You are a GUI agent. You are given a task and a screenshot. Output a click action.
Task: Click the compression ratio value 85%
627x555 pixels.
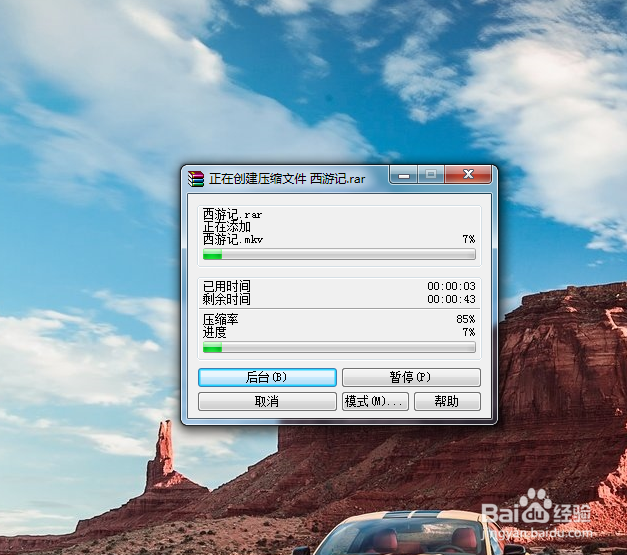pyautogui.click(x=466, y=319)
